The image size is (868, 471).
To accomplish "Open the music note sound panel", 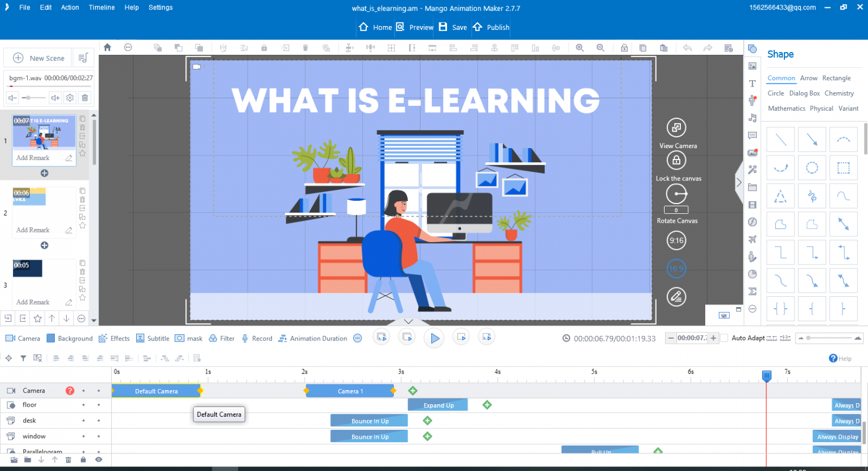I will coord(752,118).
